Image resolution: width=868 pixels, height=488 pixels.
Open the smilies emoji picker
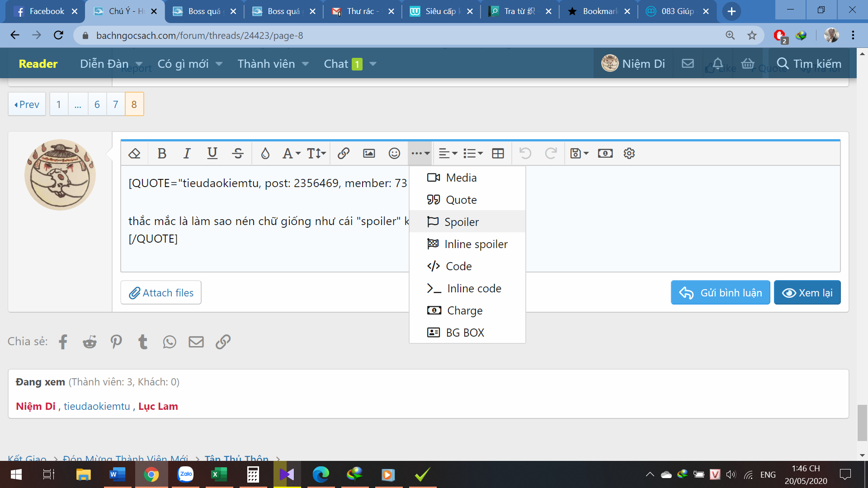[x=394, y=154]
